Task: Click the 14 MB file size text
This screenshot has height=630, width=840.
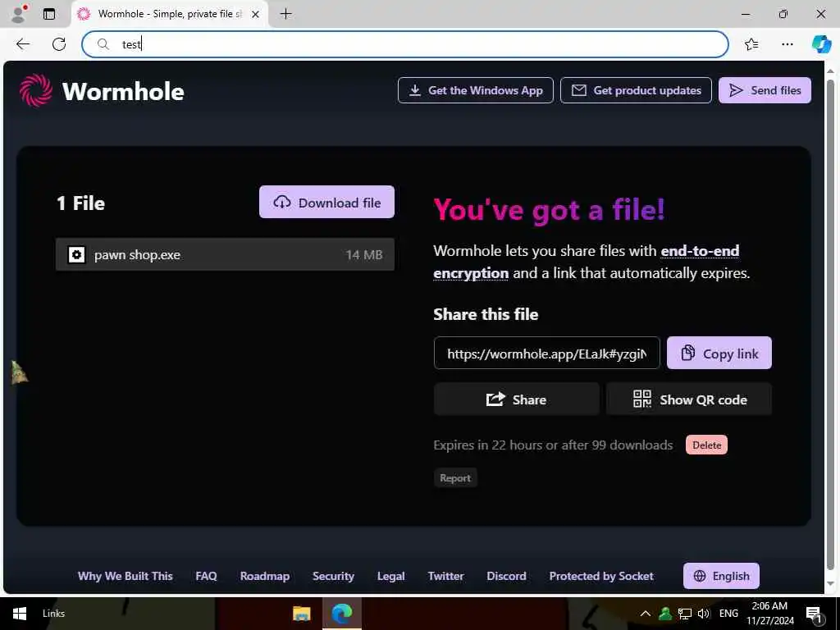Action: pos(363,255)
